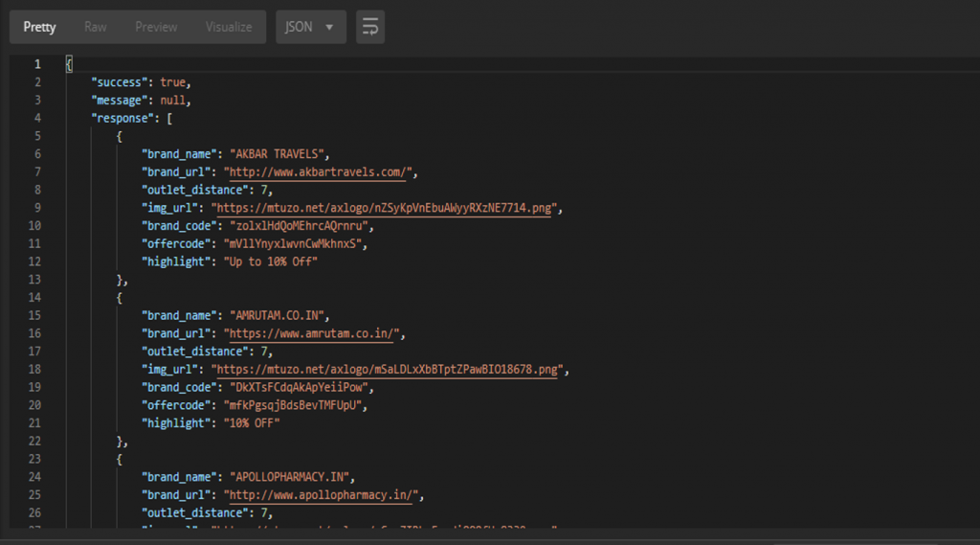Image resolution: width=980 pixels, height=545 pixels.
Task: Click offercode value "mfkPgsqjBdsBevTMFUpU"
Action: click(293, 405)
